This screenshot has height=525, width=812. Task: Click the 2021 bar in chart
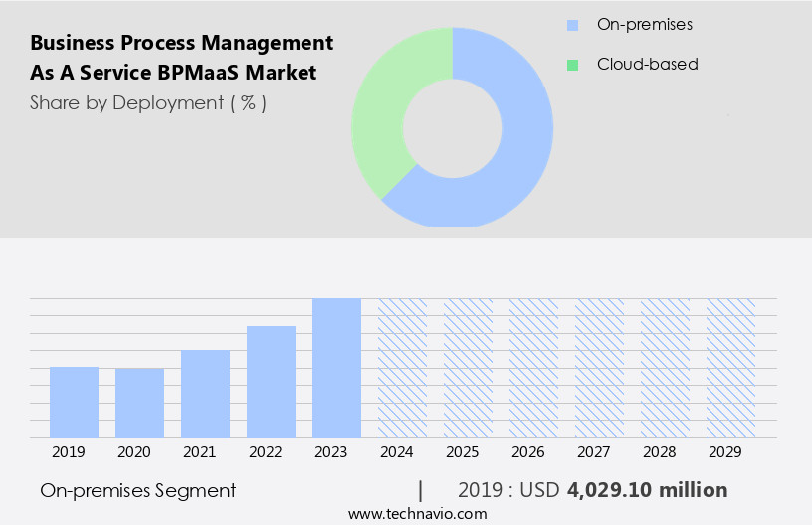(205, 394)
